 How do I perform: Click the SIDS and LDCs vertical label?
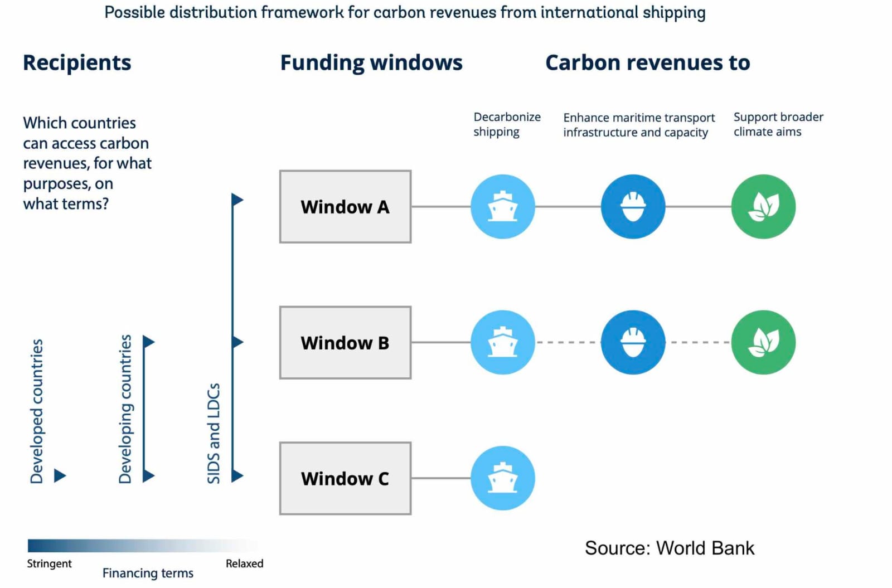[214, 434]
